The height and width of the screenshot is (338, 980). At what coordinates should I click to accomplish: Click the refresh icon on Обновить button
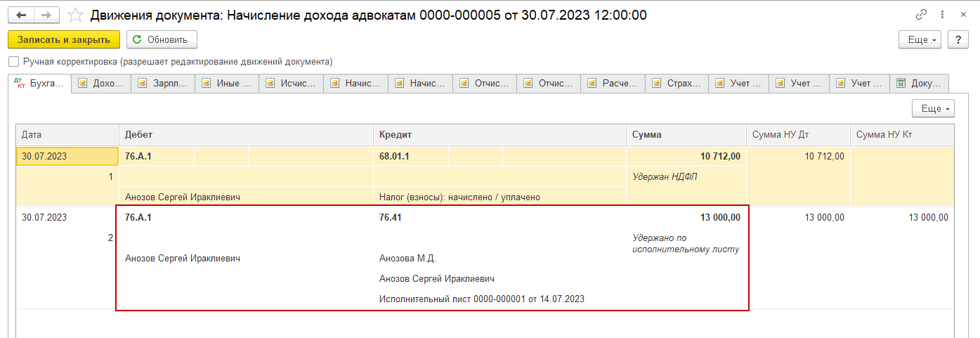pyautogui.click(x=137, y=39)
